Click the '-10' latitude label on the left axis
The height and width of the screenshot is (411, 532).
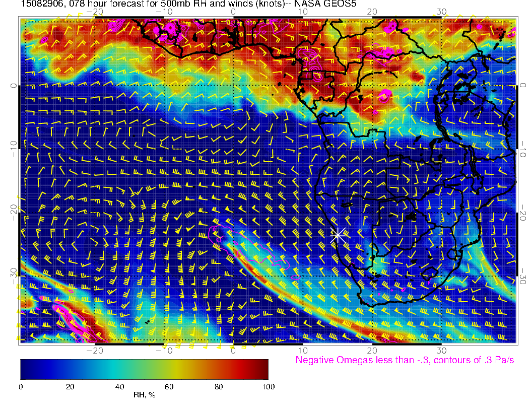coord(13,148)
